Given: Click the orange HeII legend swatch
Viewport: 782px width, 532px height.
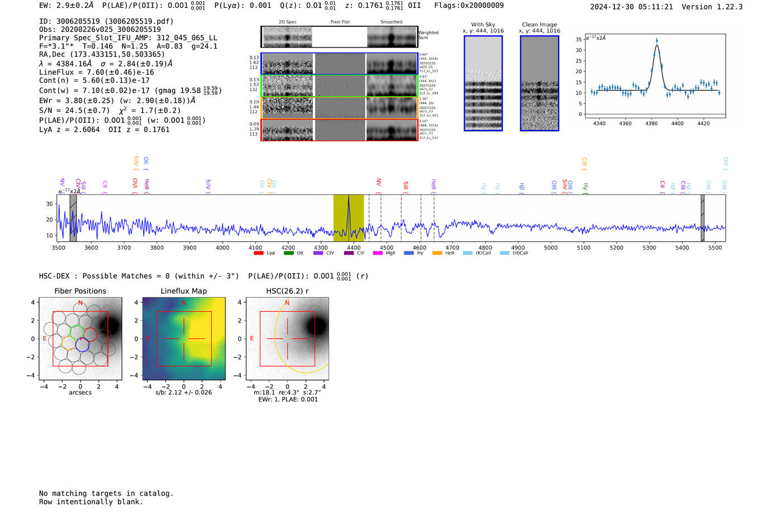Looking at the screenshot, I should pyautogui.click(x=437, y=253).
